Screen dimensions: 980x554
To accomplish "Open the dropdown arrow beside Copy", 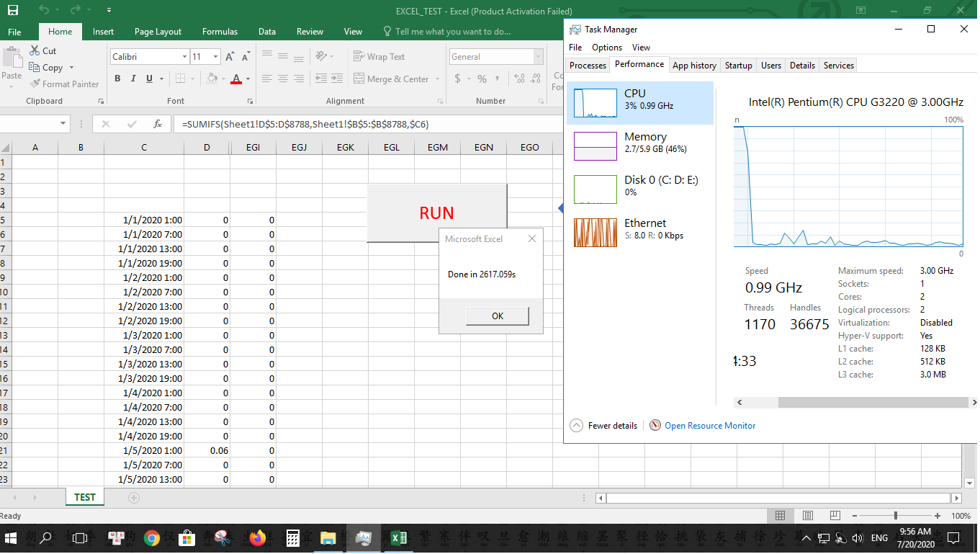I will tap(71, 68).
